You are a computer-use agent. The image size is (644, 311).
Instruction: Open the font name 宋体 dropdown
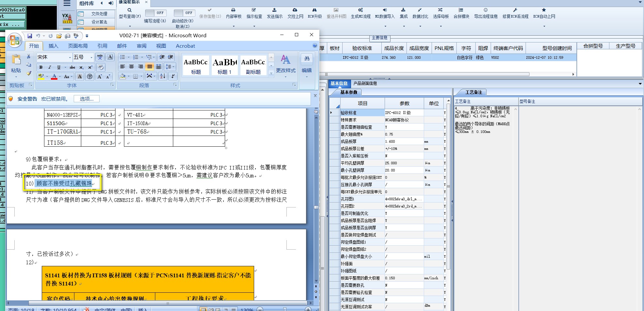tap(70, 57)
